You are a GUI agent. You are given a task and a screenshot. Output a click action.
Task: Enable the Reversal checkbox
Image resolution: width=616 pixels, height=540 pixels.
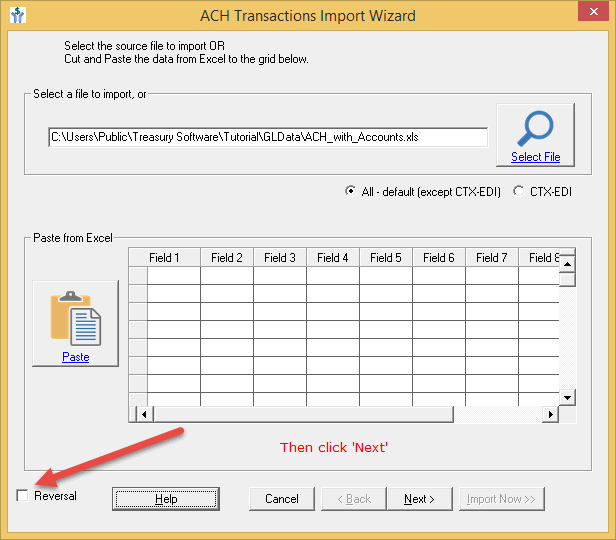pos(23,496)
